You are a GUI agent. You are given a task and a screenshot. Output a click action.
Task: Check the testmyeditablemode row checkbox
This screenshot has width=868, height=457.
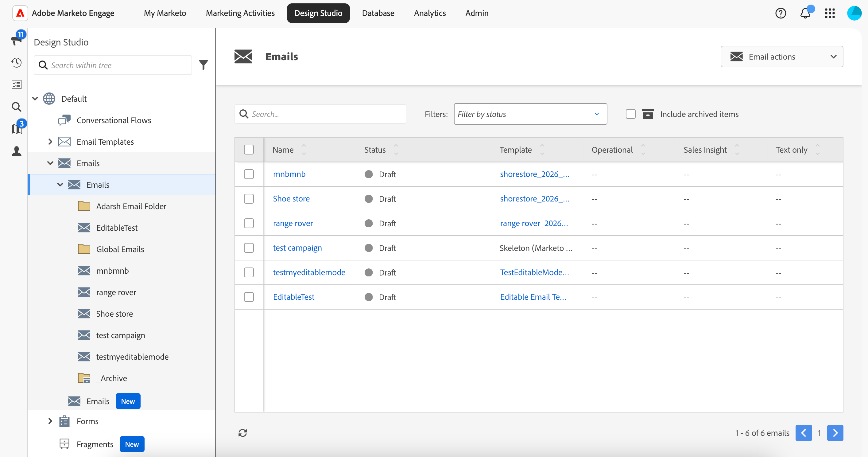click(x=249, y=272)
